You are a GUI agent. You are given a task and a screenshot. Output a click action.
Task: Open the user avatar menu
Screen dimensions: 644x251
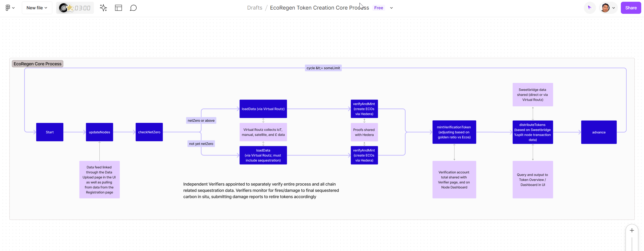point(608,8)
